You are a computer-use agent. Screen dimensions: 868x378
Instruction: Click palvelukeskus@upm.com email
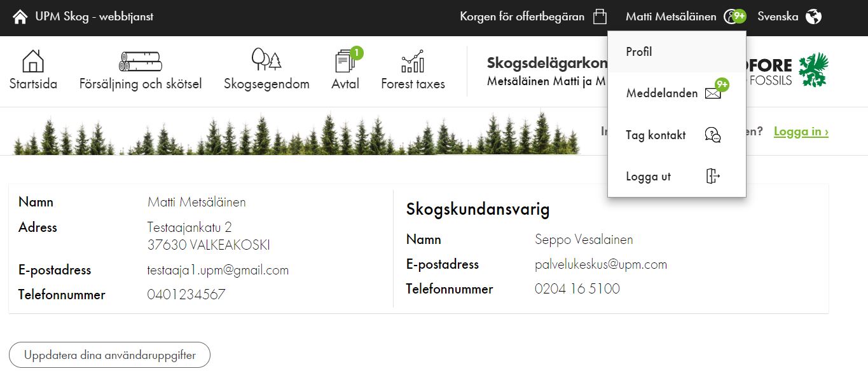coord(601,264)
